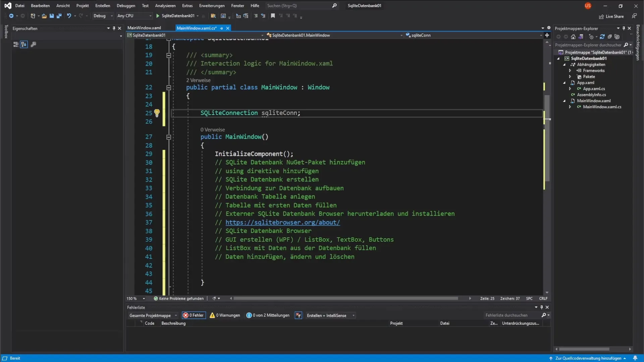Click the Comment Selection icon in the toolbar
This screenshot has height=362, width=644.
[256, 16]
